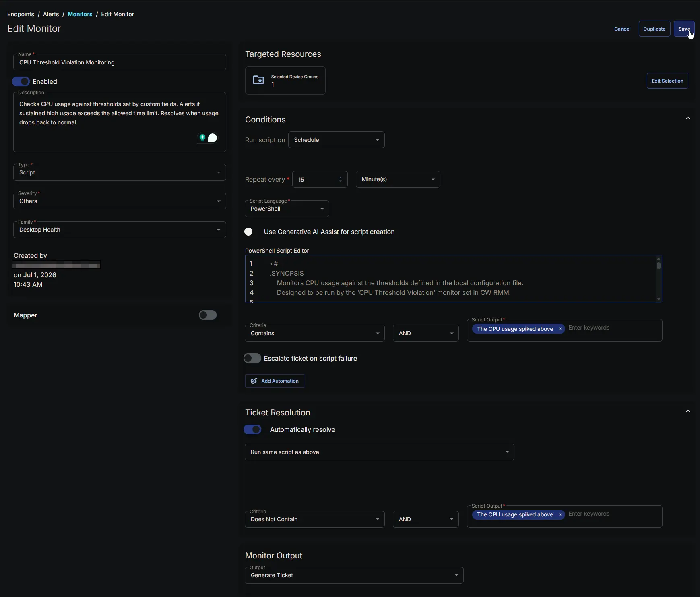Image resolution: width=700 pixels, height=597 pixels.
Task: Open the Family dropdown showing Desktop Health
Action: [x=120, y=230]
